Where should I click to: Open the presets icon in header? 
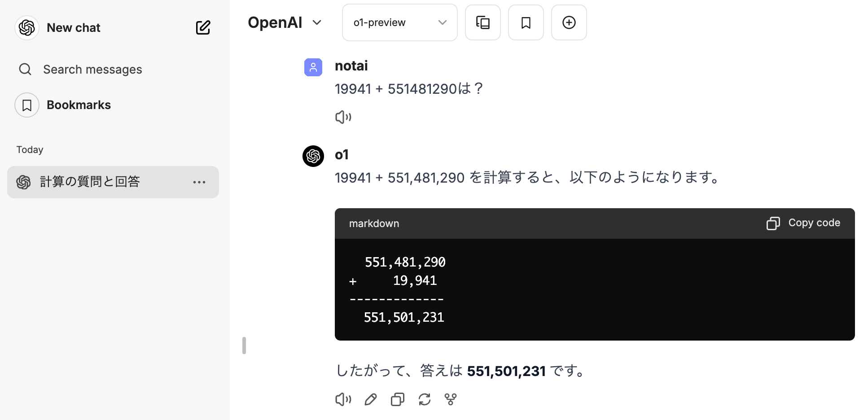point(482,22)
